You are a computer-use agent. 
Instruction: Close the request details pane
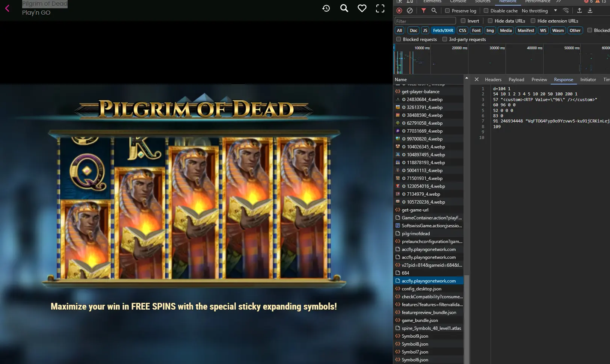tap(477, 80)
